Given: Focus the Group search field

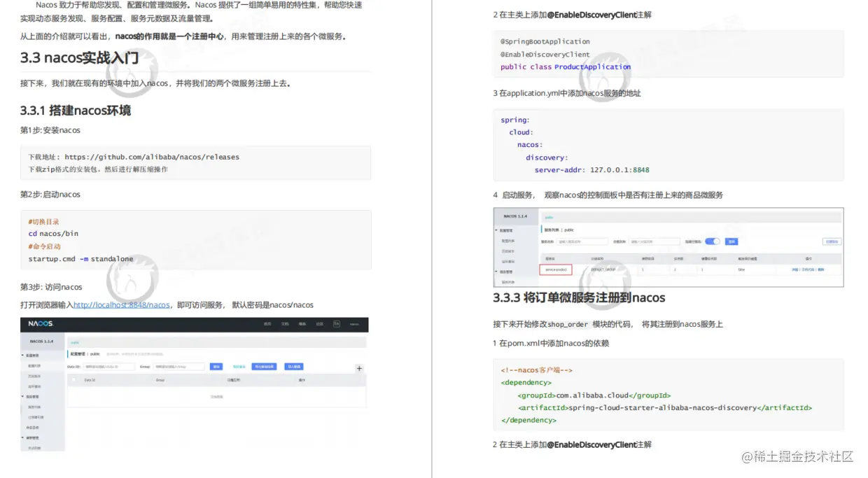Looking at the screenshot, I should 178,367.
